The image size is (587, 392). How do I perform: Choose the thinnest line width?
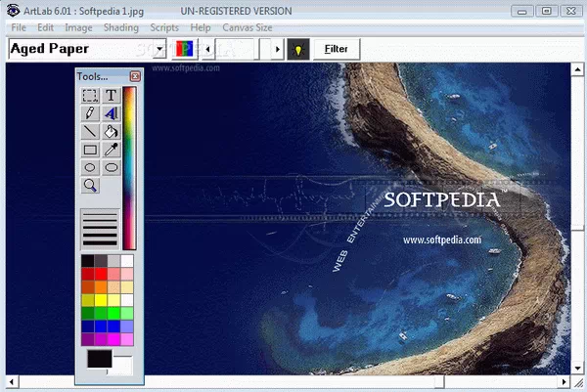click(100, 215)
